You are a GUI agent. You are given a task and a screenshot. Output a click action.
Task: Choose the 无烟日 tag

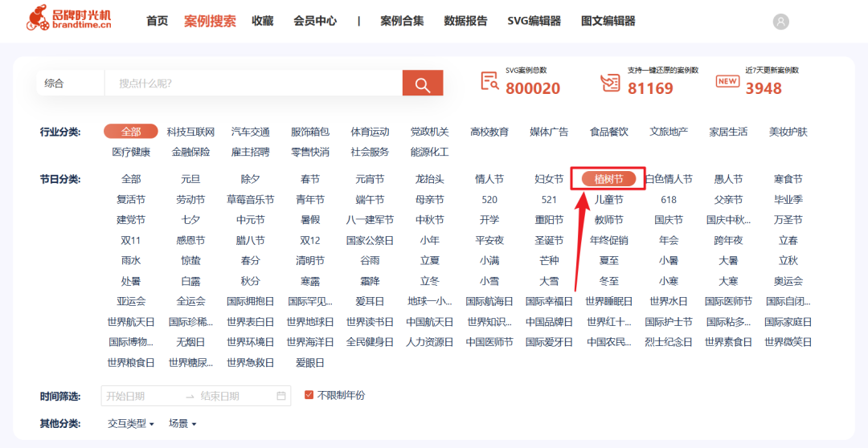(190, 342)
